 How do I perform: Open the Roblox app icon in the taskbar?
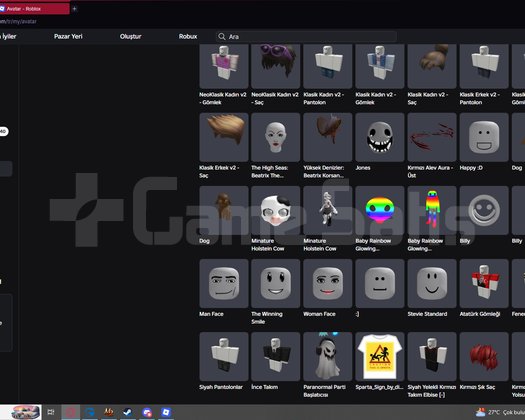pos(166,412)
